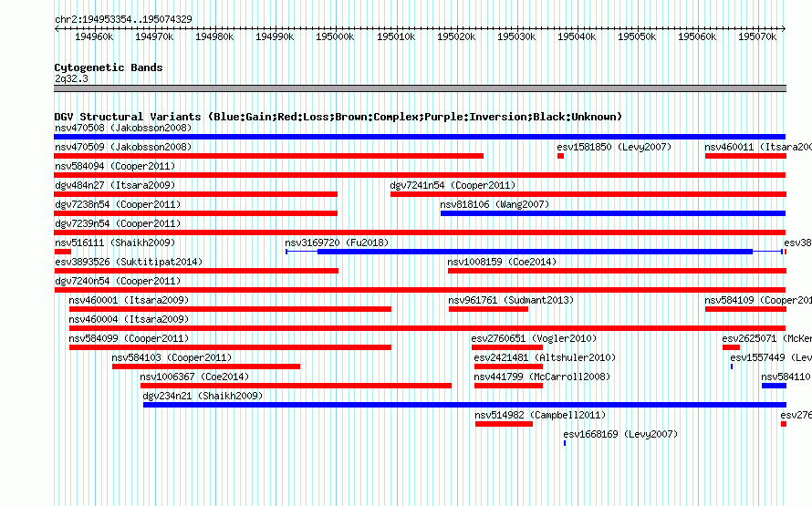The height and width of the screenshot is (506, 812).
Task: Click the 194960k ruler tick label
Action: 94,36
